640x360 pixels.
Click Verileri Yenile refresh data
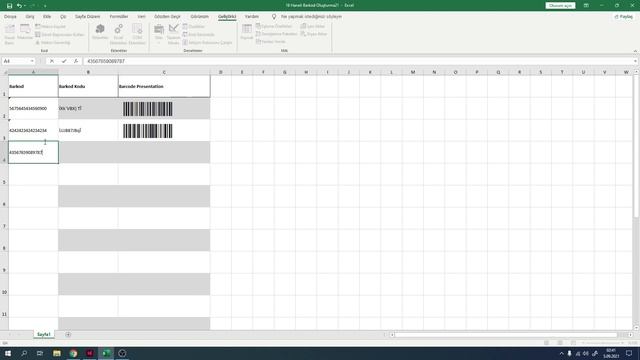coord(271,42)
